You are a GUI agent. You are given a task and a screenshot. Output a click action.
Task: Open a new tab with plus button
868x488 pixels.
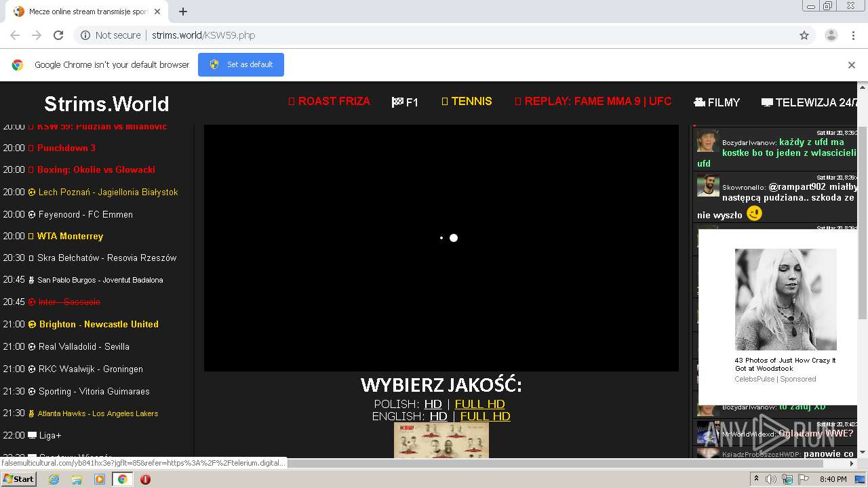click(x=182, y=12)
